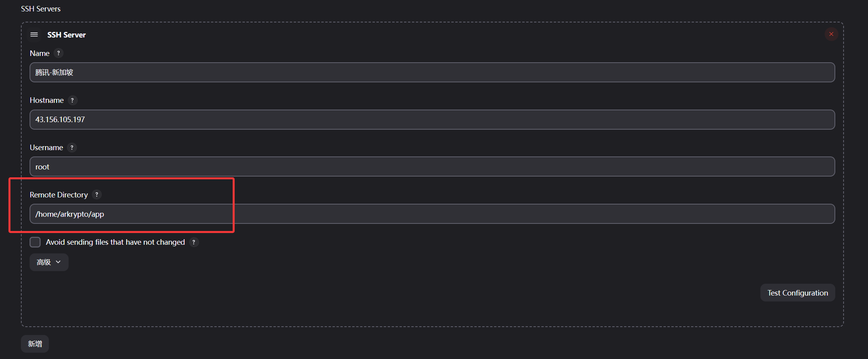Open help for the Name field
This screenshot has width=868, height=359.
[58, 53]
